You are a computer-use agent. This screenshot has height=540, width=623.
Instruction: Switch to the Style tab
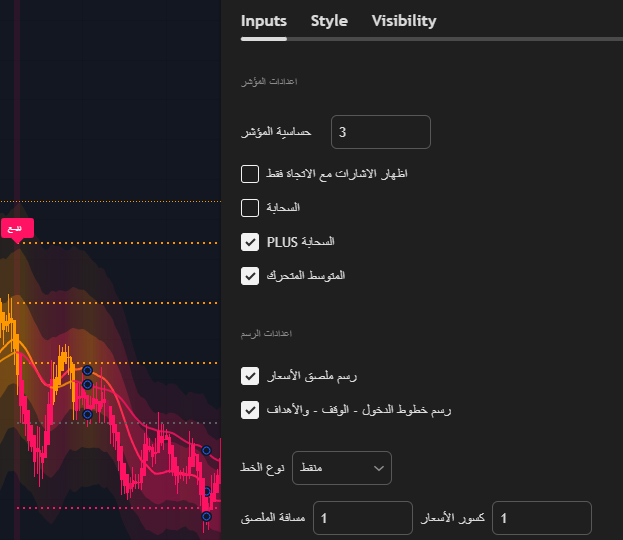(329, 21)
